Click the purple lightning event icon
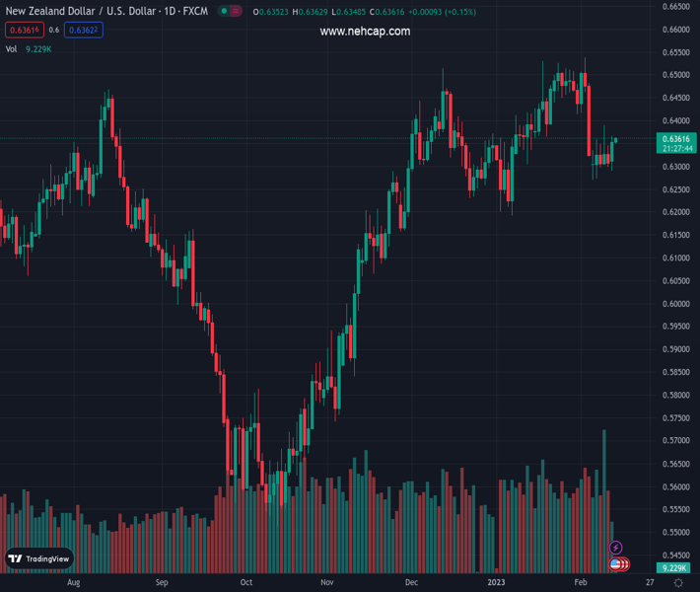The image size is (700, 592). (616, 548)
